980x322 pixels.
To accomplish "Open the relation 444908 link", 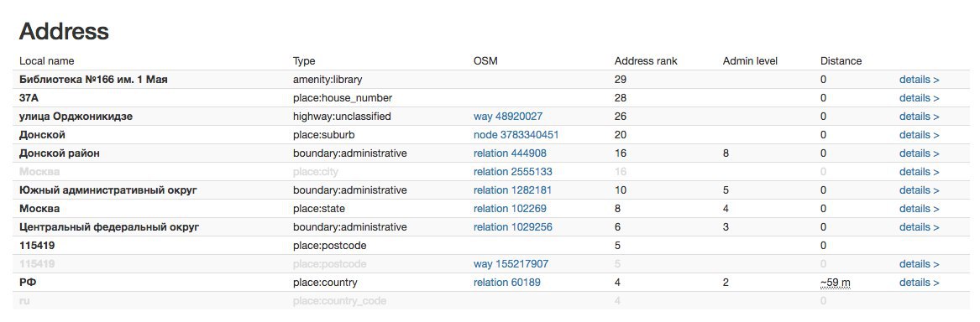I will point(510,153).
